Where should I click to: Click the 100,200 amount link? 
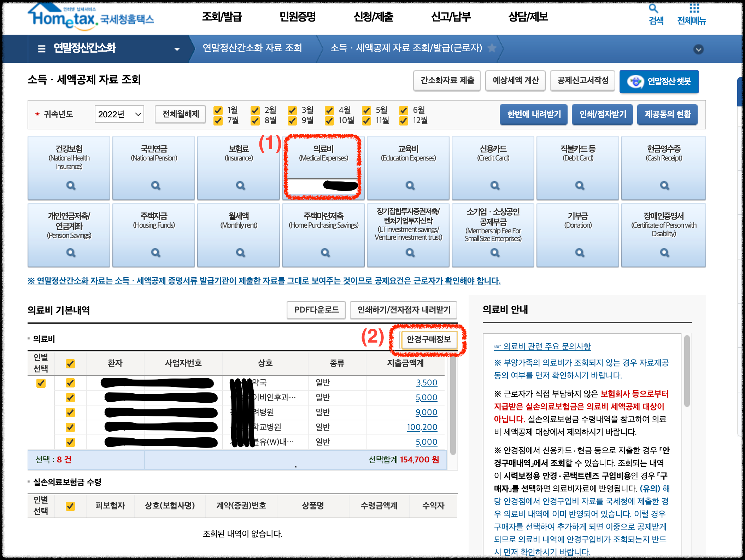(x=422, y=427)
